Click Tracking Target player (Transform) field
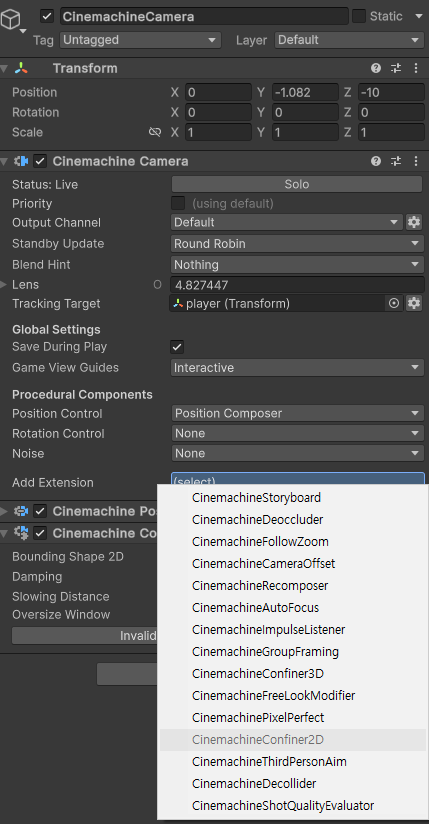 pyautogui.click(x=278, y=303)
